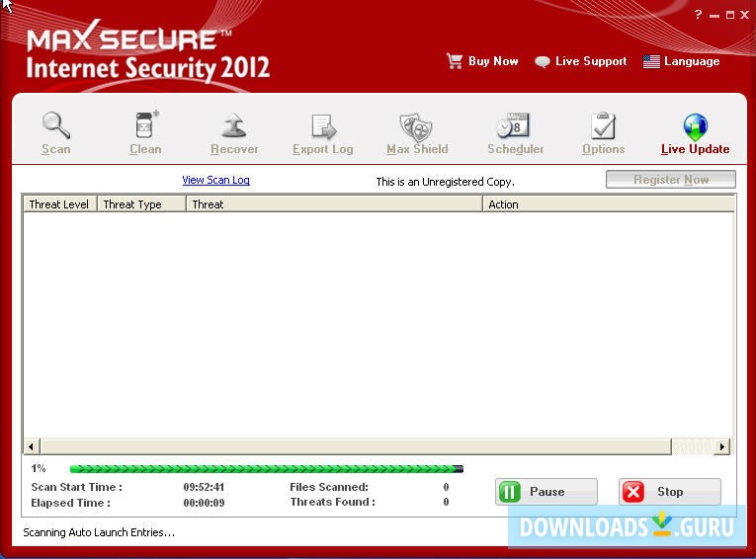Open Max Shield settings

(x=417, y=132)
